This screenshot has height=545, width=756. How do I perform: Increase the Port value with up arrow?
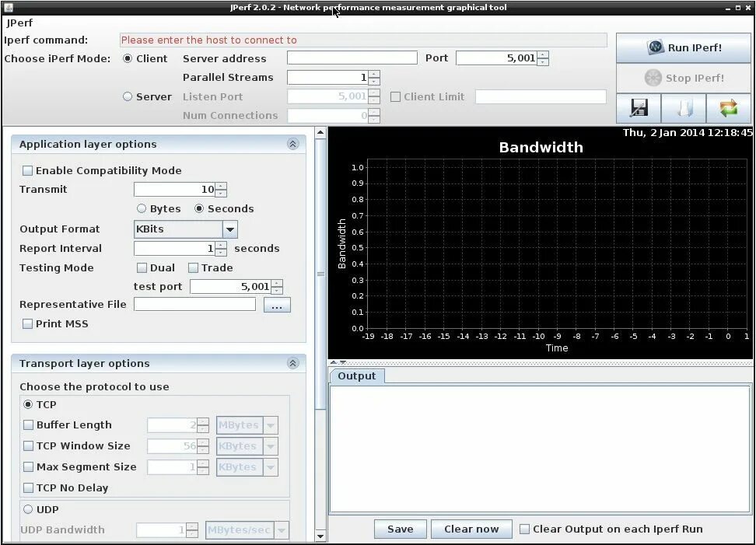pos(543,55)
